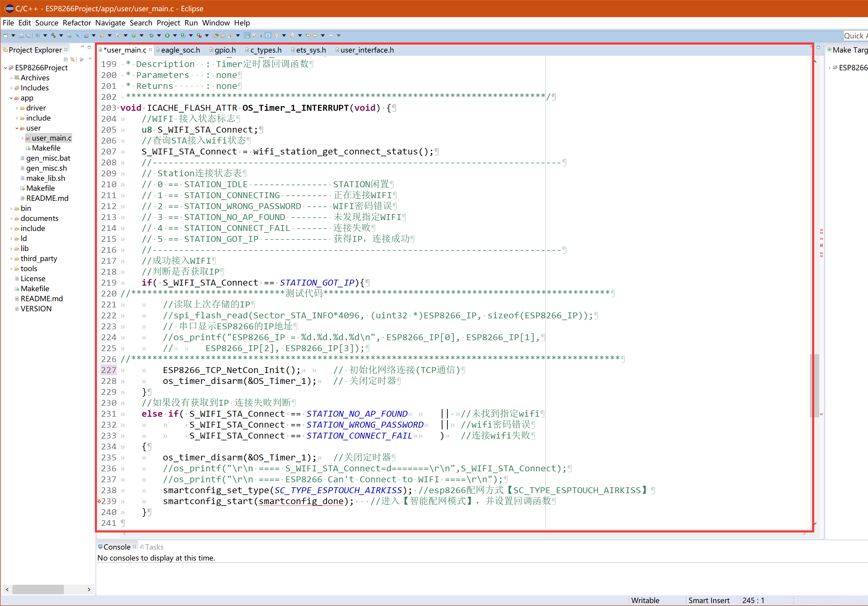Toggle Mark Occurrences highlighter button
The image size is (868, 606).
coord(247,35)
